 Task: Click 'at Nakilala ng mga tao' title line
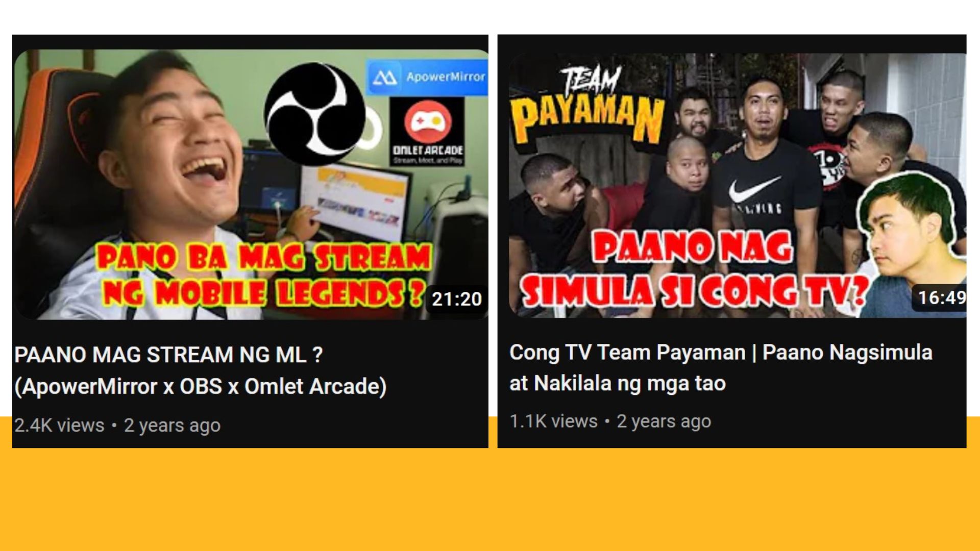click(x=618, y=383)
